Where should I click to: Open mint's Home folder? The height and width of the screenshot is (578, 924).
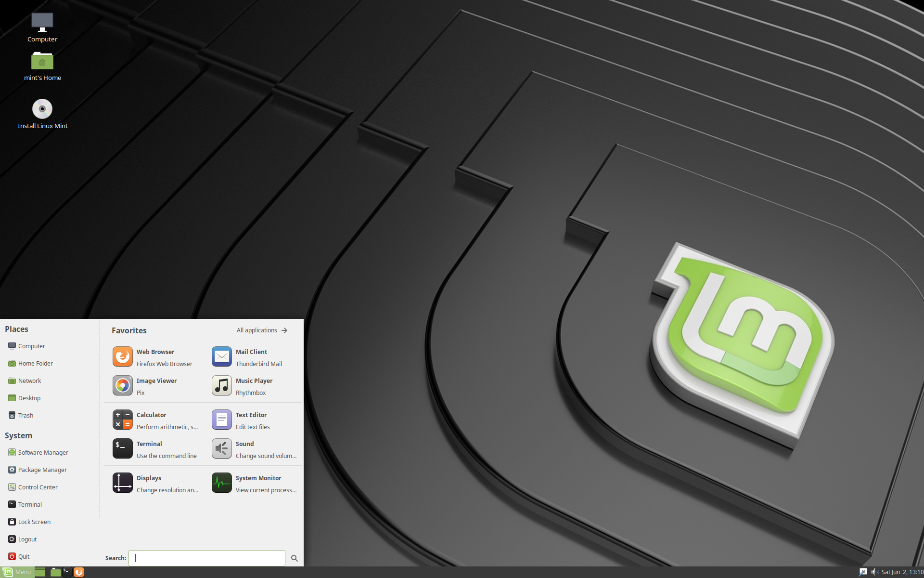click(x=41, y=65)
